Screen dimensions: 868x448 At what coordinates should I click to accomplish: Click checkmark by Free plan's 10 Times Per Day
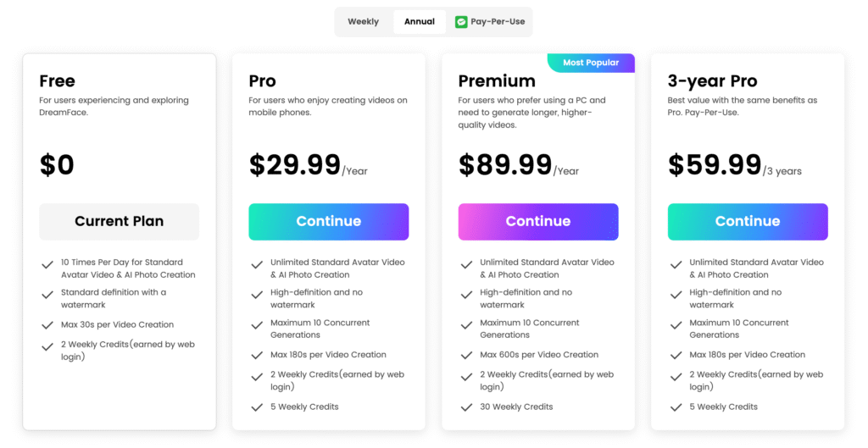(x=47, y=265)
